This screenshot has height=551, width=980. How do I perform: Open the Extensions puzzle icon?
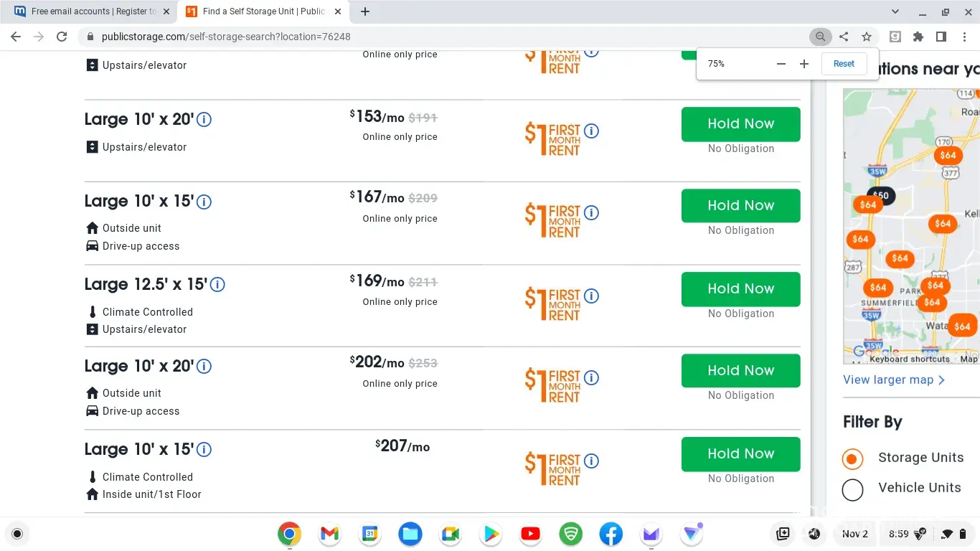click(918, 37)
